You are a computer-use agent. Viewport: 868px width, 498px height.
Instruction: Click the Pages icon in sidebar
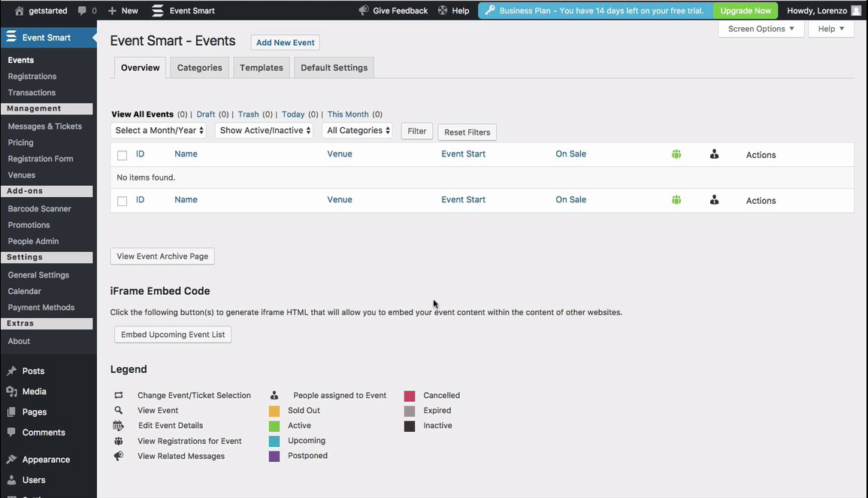click(x=11, y=411)
